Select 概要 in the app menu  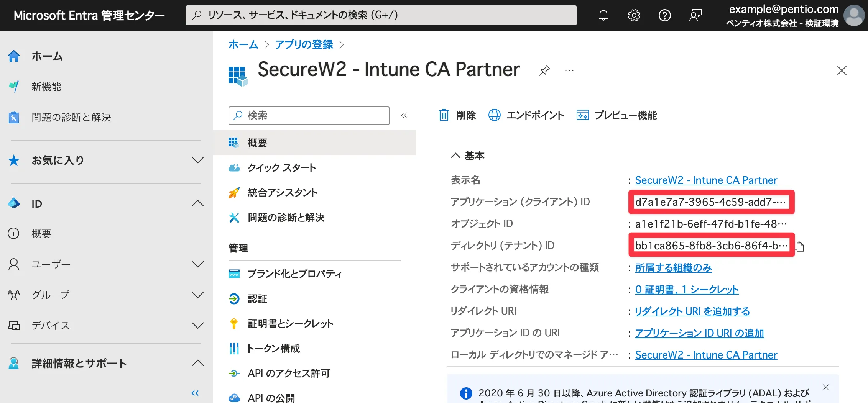315,143
